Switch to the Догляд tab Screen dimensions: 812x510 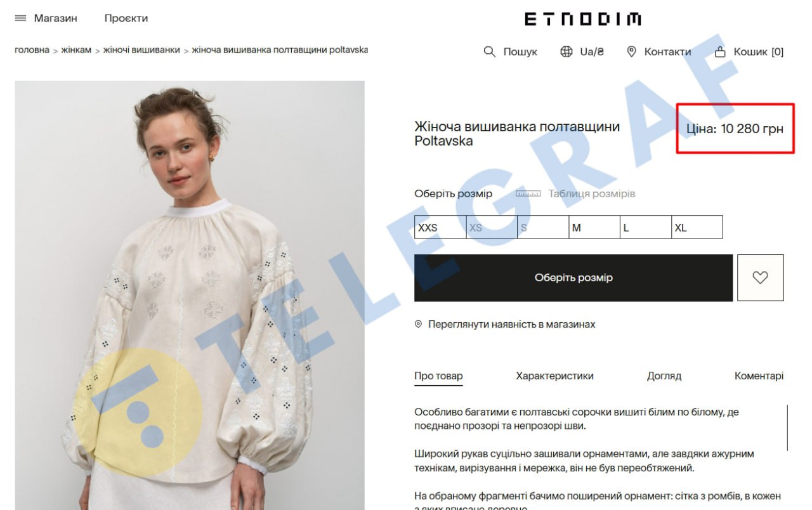pos(664,376)
